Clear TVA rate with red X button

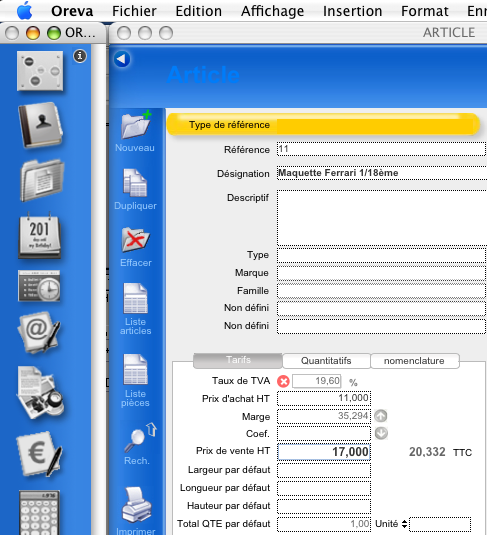click(x=283, y=381)
